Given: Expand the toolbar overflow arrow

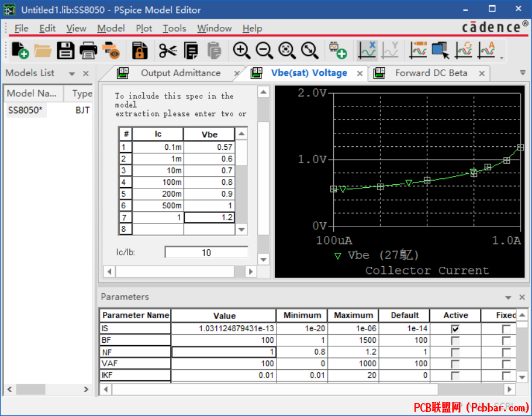Looking at the screenshot, I should (502, 58).
